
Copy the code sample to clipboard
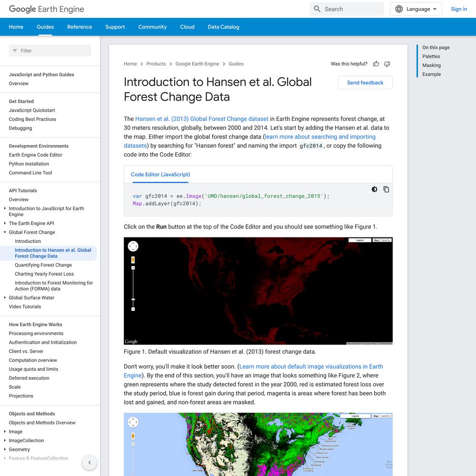click(386, 189)
